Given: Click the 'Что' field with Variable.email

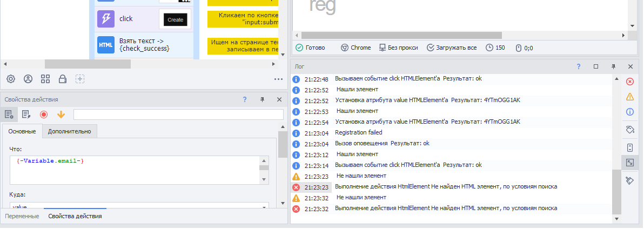Looking at the screenshot, I should click(134, 170).
